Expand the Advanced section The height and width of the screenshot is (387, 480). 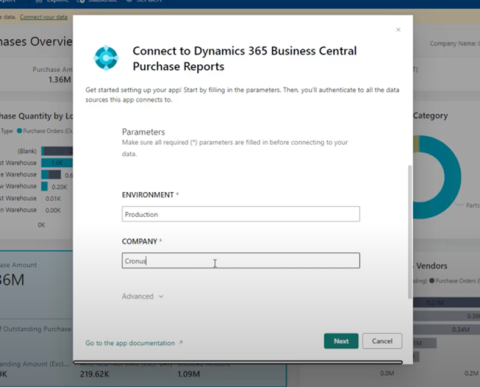(143, 296)
